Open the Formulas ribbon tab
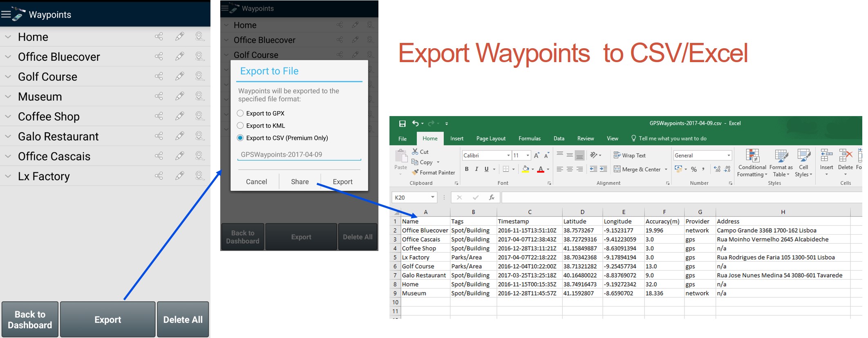This screenshot has height=338, width=868. point(529,139)
